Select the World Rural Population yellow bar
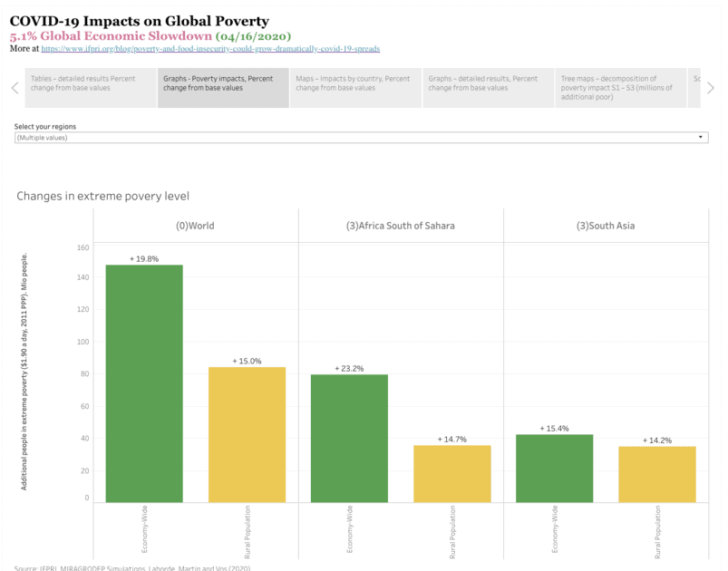The image size is (728, 571). tap(247, 434)
